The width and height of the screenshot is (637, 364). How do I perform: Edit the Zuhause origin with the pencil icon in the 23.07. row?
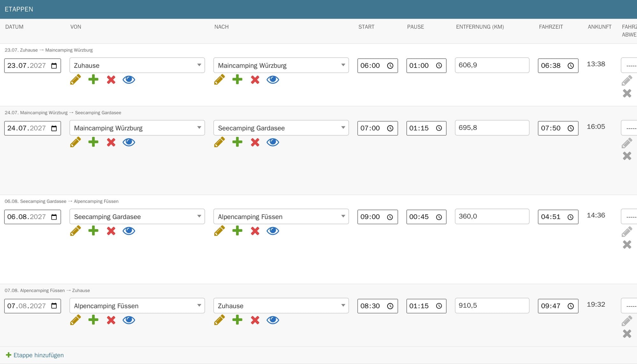point(75,80)
